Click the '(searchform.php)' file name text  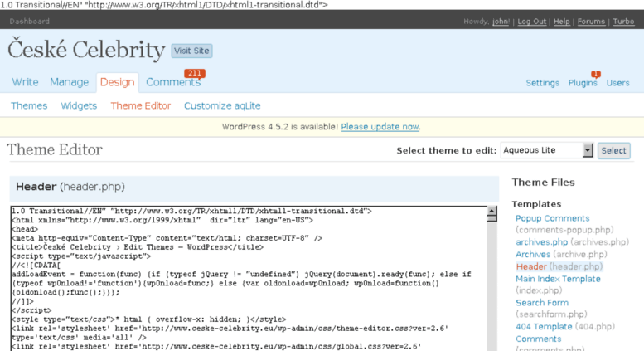(x=551, y=314)
